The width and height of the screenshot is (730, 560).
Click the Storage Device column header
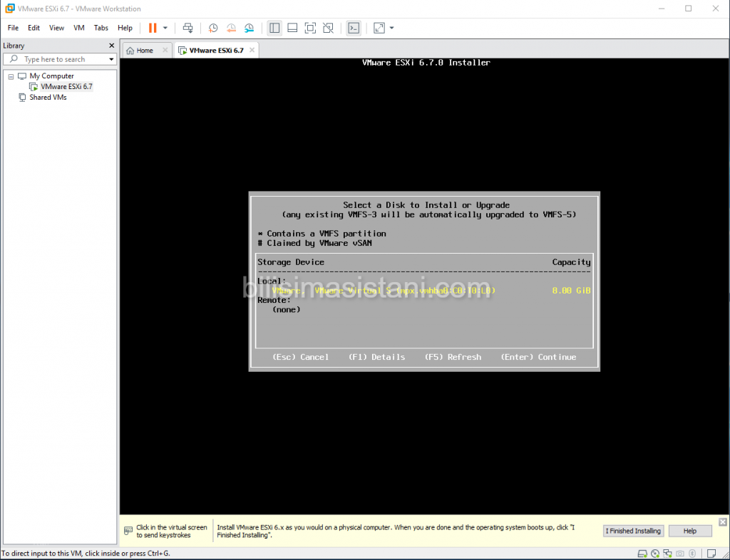point(291,262)
